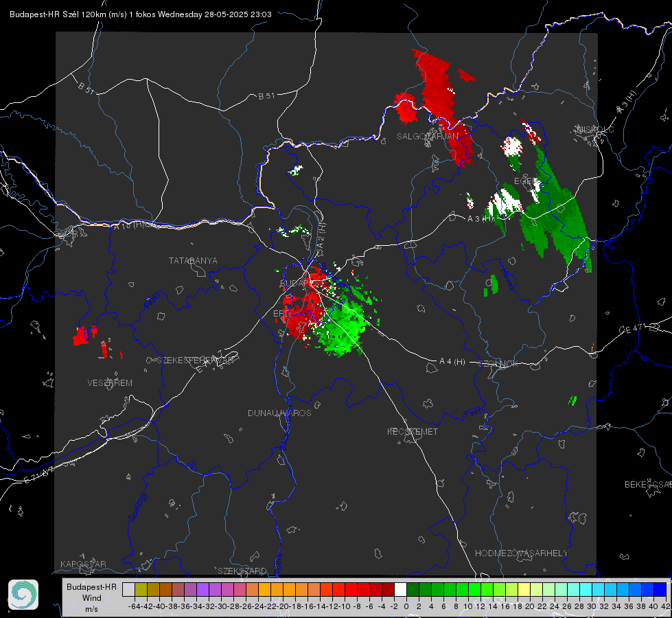The image size is (672, 618).
Task: Pick the violet swatch above the -34 label
Action: (x=202, y=589)
